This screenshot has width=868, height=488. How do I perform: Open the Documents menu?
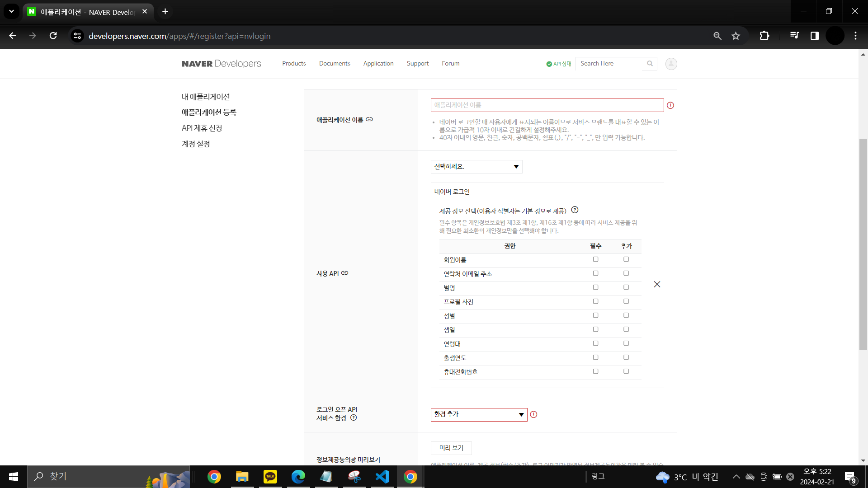[335, 64]
